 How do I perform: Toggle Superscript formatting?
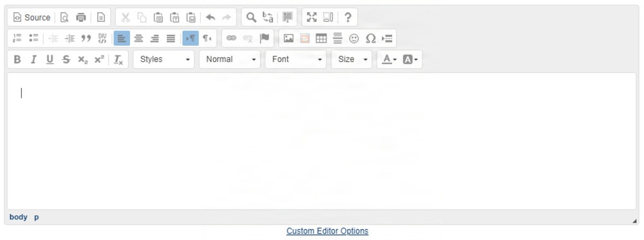[x=99, y=59]
